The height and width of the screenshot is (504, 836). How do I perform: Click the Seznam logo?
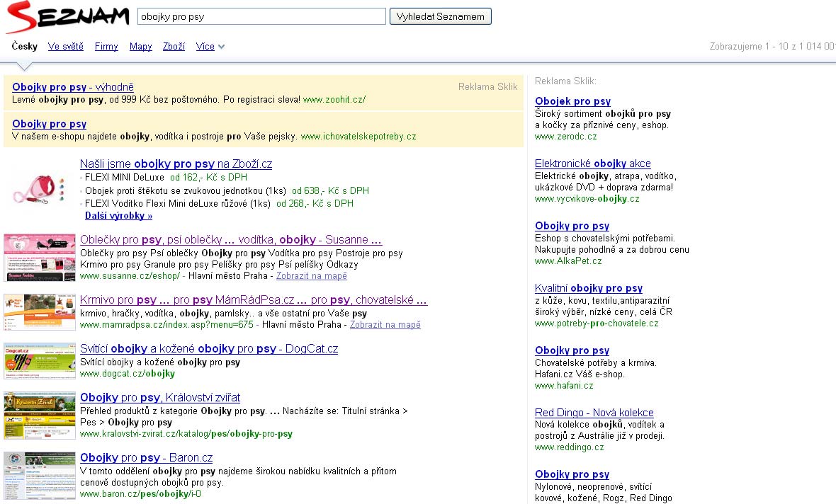[x=67, y=17]
